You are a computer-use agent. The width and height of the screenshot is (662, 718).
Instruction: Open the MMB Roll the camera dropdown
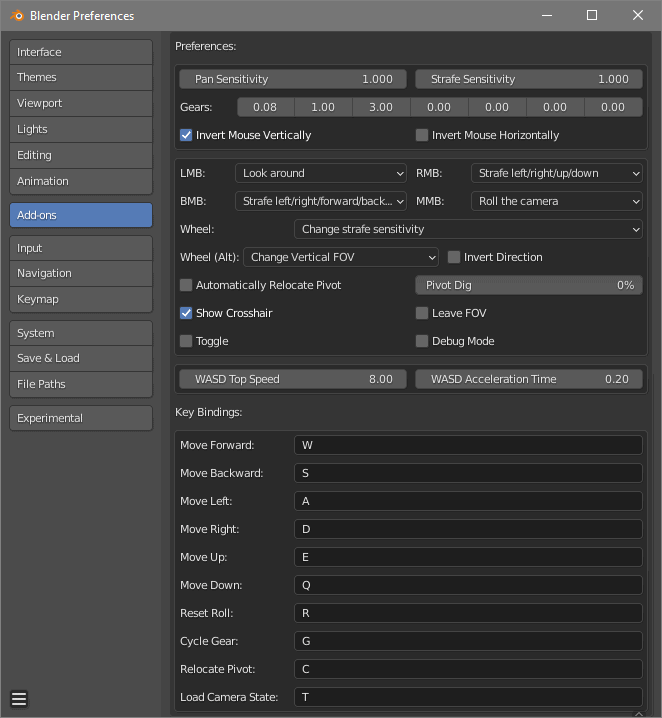557,201
